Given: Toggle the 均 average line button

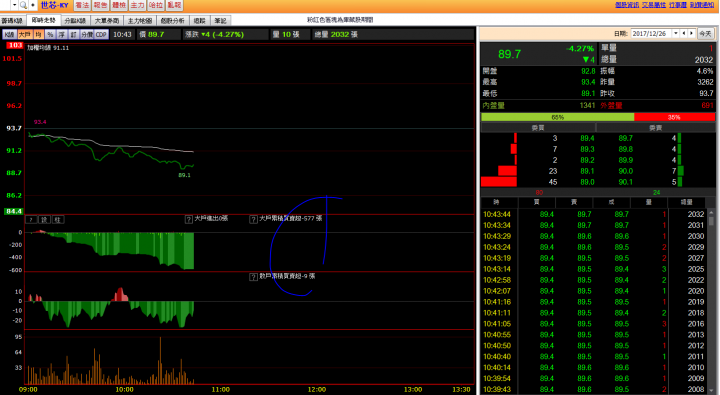Looking at the screenshot, I should click(x=38, y=34).
